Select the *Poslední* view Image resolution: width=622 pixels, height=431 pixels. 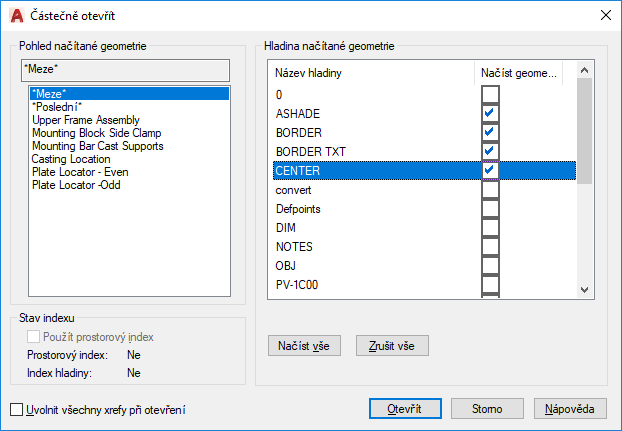coord(56,107)
